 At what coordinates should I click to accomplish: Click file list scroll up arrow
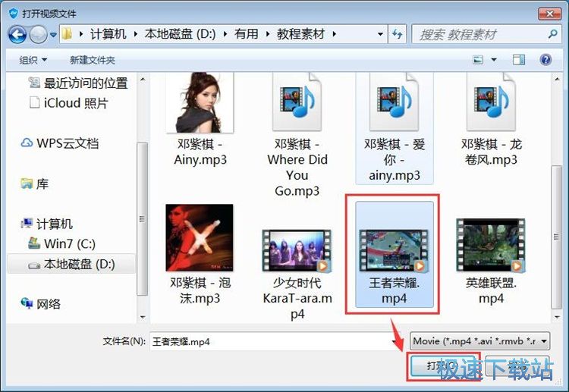pyautogui.click(x=557, y=79)
